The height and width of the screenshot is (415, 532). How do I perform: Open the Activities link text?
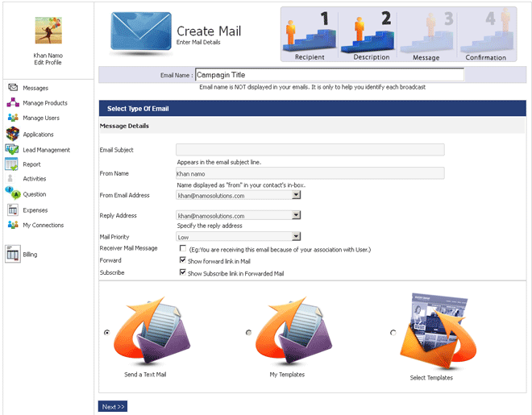click(35, 179)
